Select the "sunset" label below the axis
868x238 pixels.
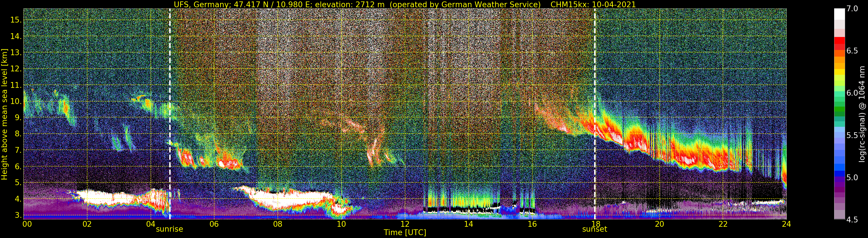coord(595,229)
